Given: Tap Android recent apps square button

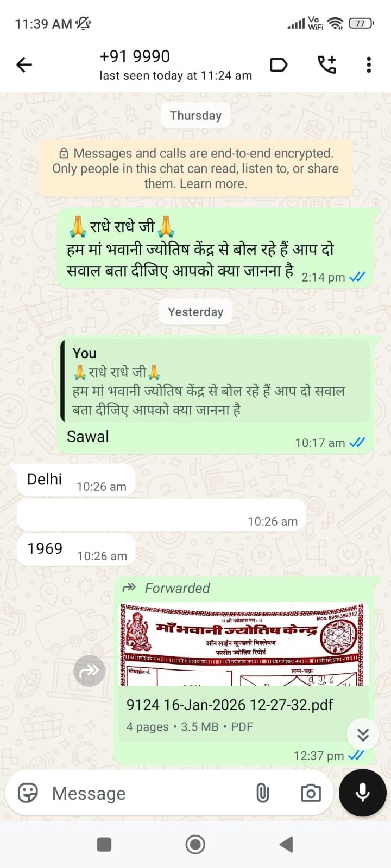Looking at the screenshot, I should click(x=104, y=844).
